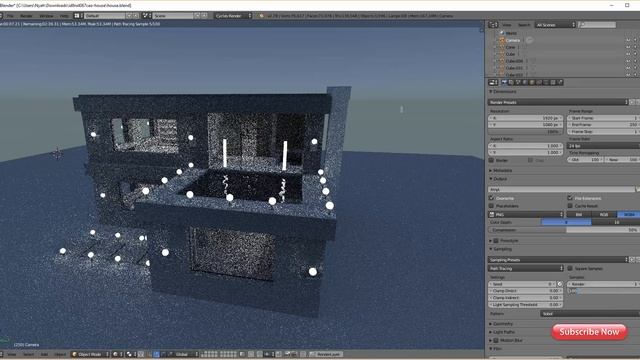Image resolution: width=640 pixels, height=360 pixels.
Task: Enable the Motion Blur checkbox
Action: [496, 340]
